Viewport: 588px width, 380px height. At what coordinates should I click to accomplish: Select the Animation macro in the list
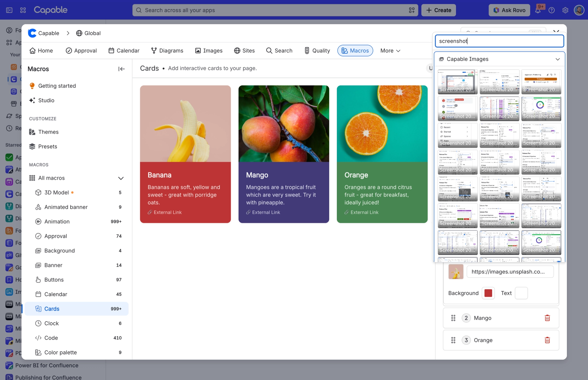pyautogui.click(x=76, y=222)
